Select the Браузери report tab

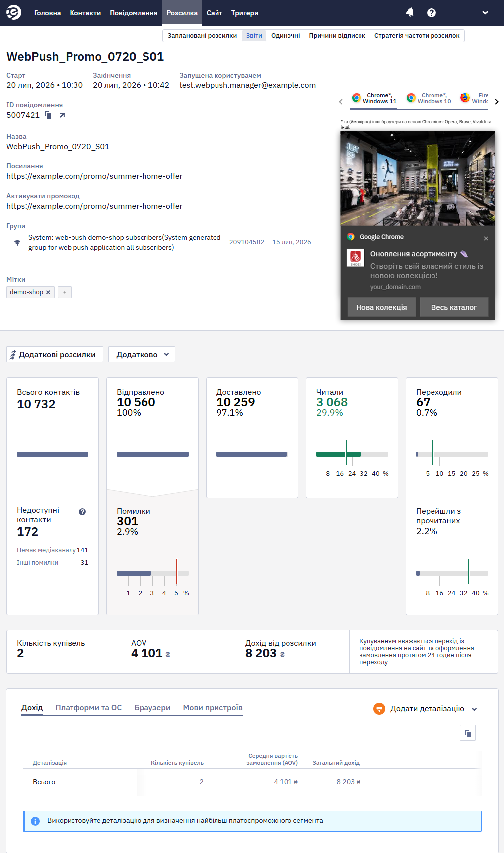152,708
